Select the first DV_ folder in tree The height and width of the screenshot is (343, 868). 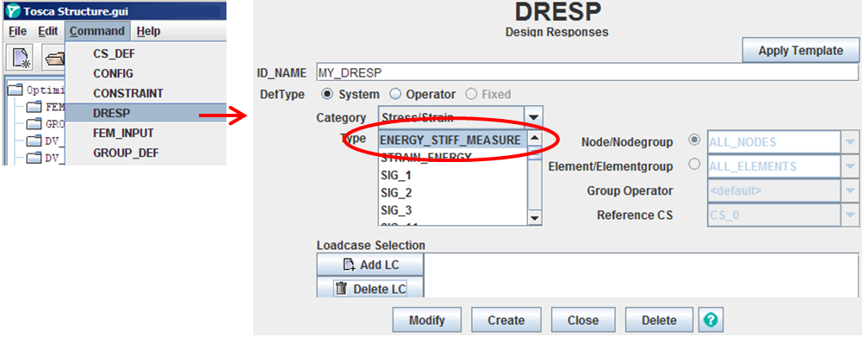point(46,141)
